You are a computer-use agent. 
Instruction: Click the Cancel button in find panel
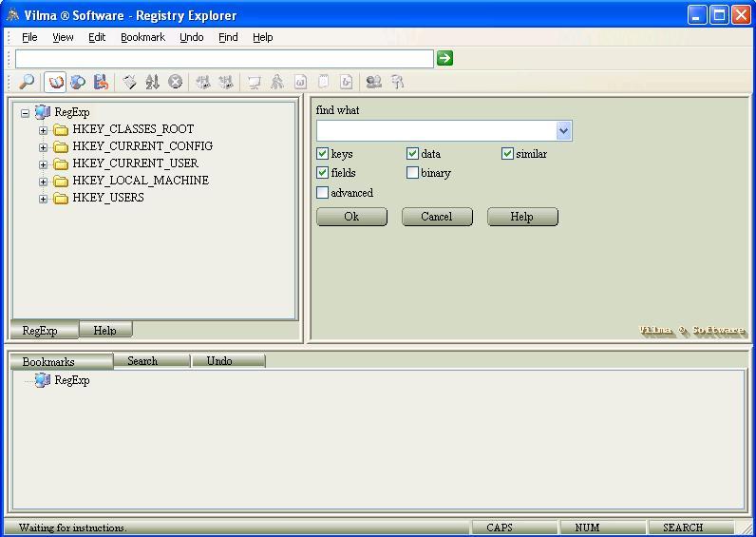437,217
